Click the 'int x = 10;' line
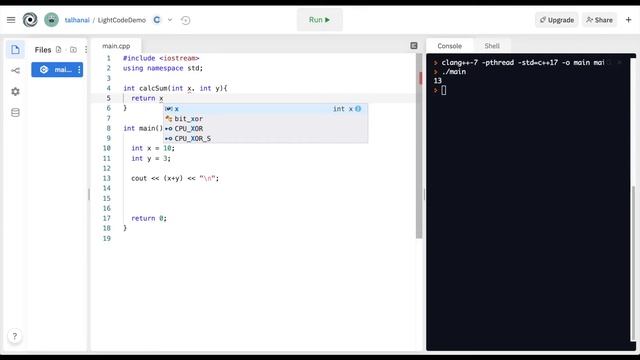640x360 pixels. (x=153, y=148)
